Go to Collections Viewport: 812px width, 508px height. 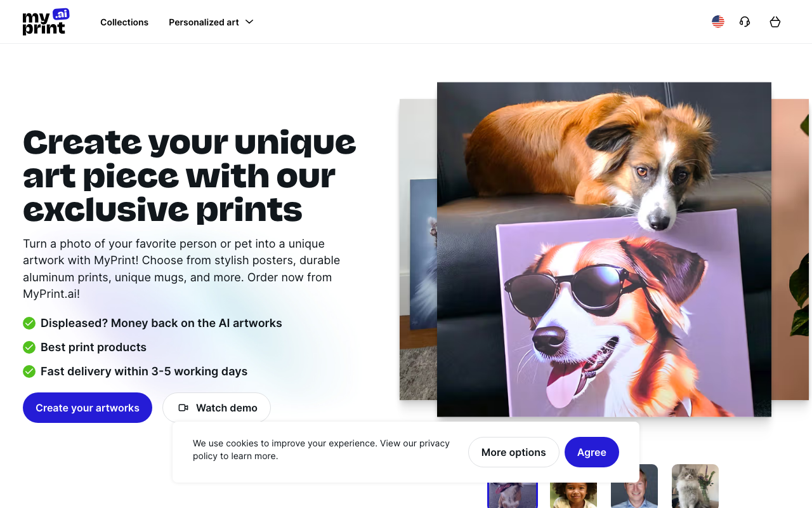click(x=124, y=22)
